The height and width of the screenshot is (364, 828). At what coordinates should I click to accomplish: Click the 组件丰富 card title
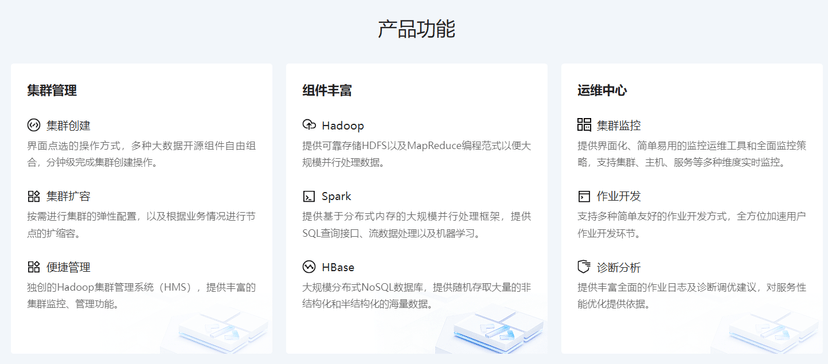(327, 91)
